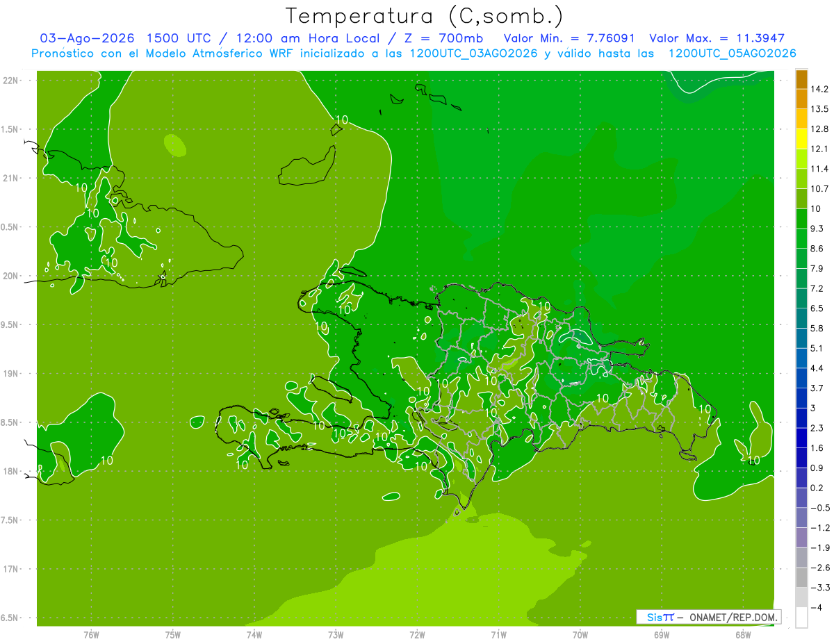This screenshot has width=834, height=644.
Task: Click the '74W' longitude axis label
Action: point(254,635)
